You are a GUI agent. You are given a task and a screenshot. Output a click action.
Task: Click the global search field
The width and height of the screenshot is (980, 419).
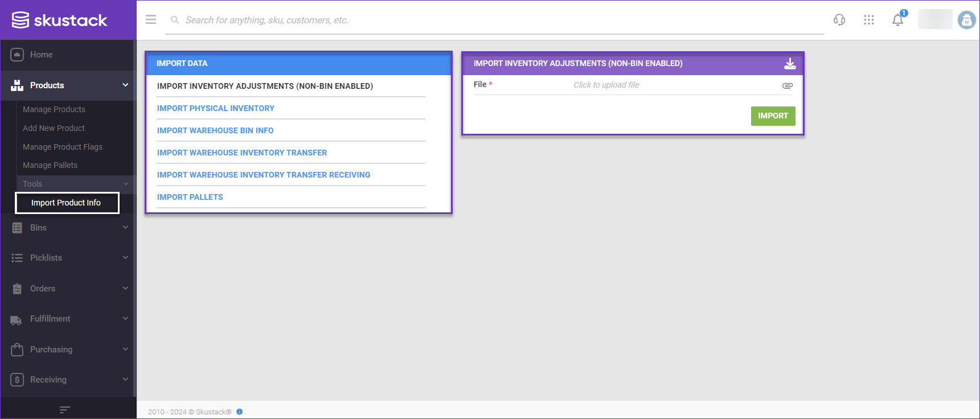(x=495, y=20)
